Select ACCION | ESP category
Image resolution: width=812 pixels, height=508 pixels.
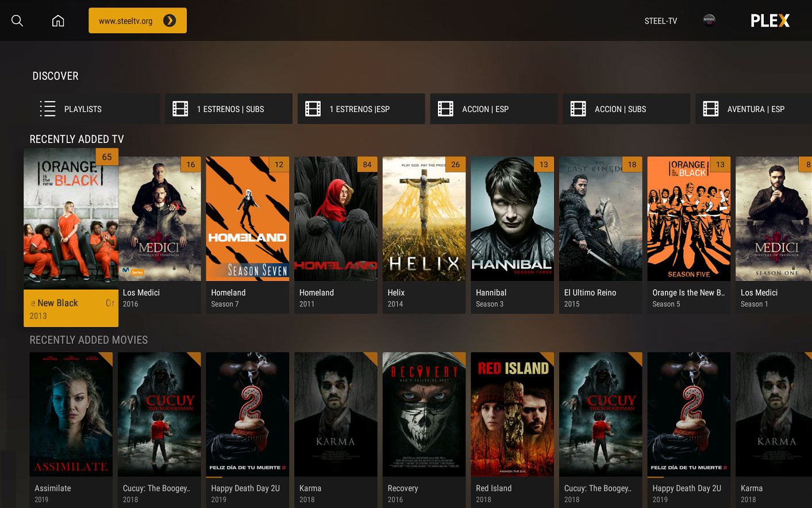(x=494, y=109)
